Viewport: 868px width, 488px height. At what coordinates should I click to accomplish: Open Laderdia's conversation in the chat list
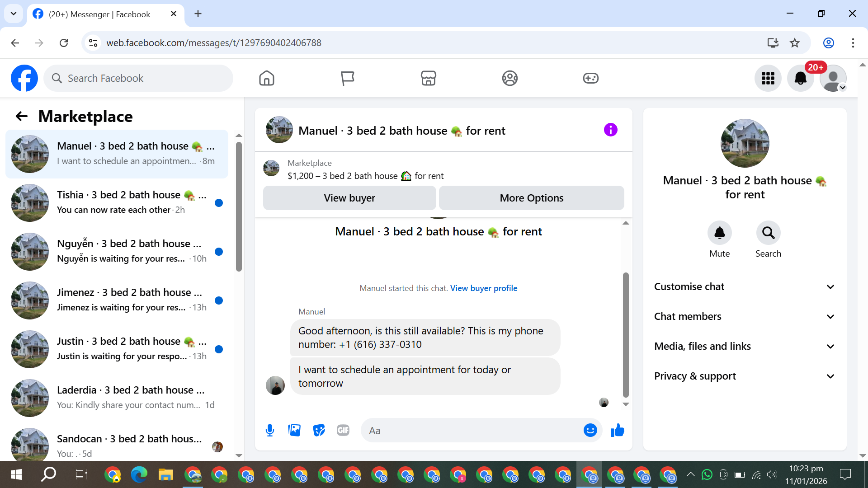tap(117, 398)
